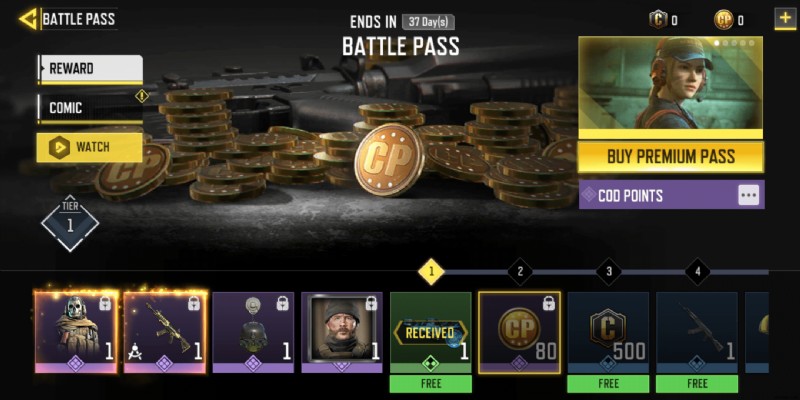
Task: Open the Comic tab
Action: (90, 108)
